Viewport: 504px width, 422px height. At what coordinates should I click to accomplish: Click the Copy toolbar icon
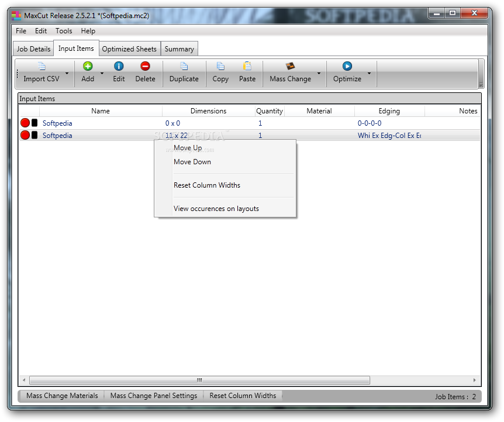(220, 66)
